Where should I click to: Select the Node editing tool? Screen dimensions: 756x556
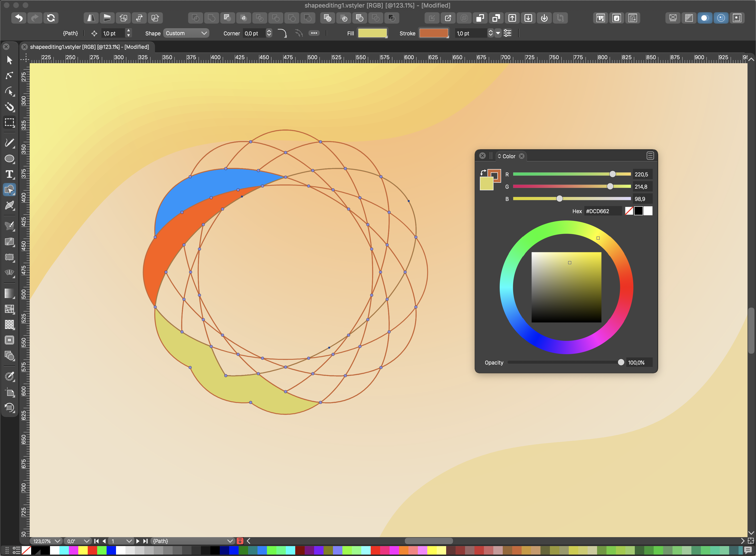point(9,75)
